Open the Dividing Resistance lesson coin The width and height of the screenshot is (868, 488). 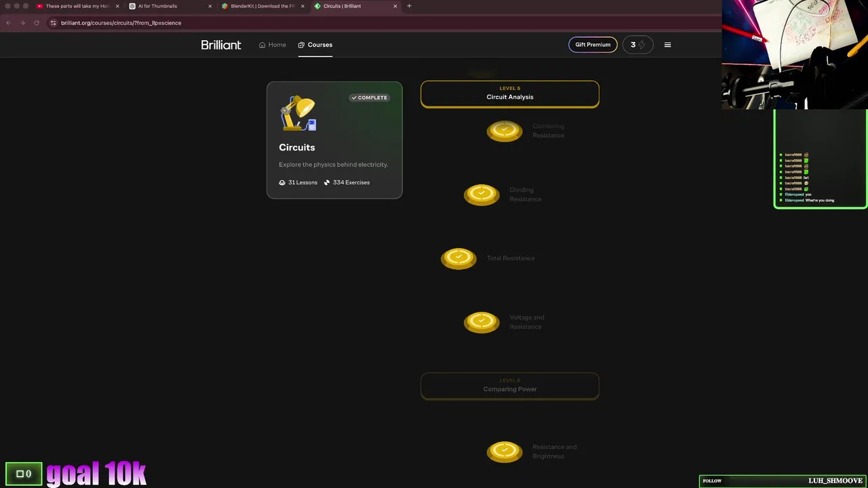coord(481,195)
